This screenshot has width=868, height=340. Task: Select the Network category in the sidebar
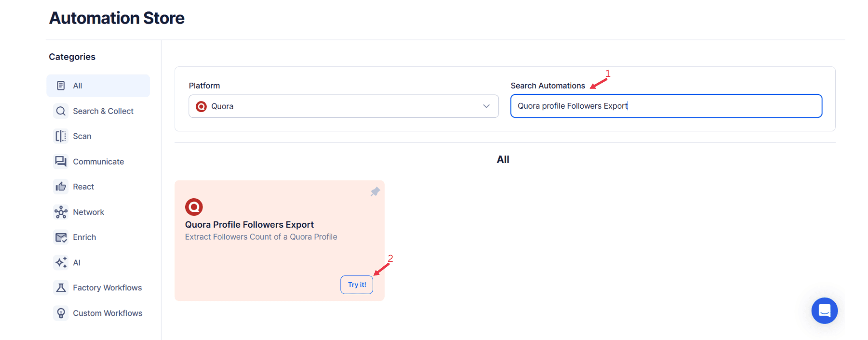pyautogui.click(x=89, y=212)
